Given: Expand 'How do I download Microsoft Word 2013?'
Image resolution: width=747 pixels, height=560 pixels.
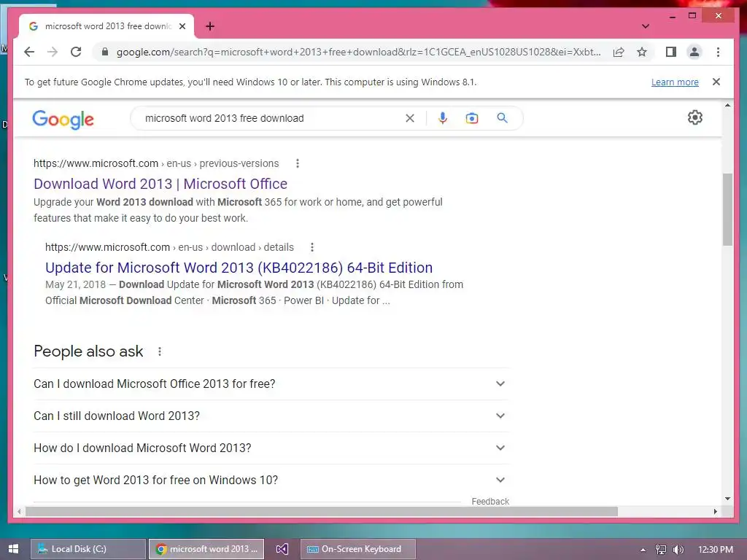Looking at the screenshot, I should 271,448.
